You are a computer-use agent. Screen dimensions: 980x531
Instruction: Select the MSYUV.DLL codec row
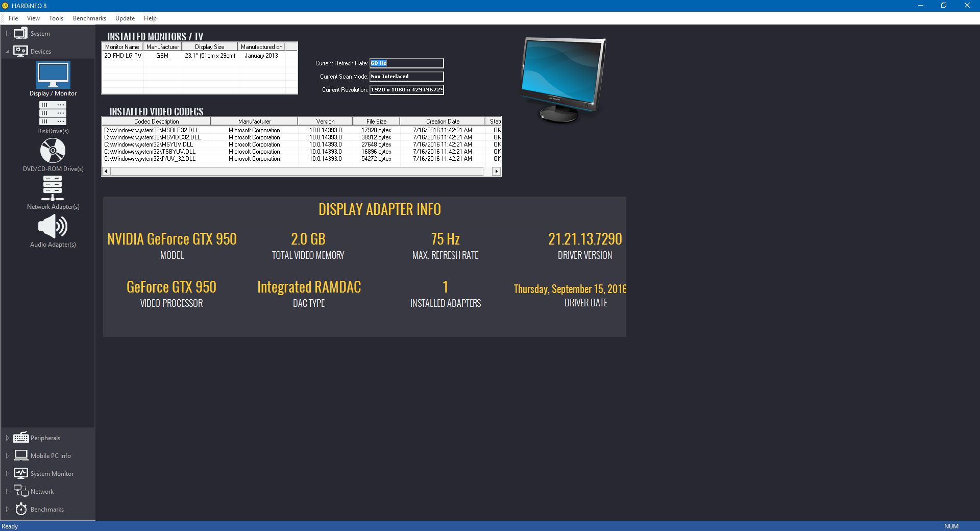302,144
